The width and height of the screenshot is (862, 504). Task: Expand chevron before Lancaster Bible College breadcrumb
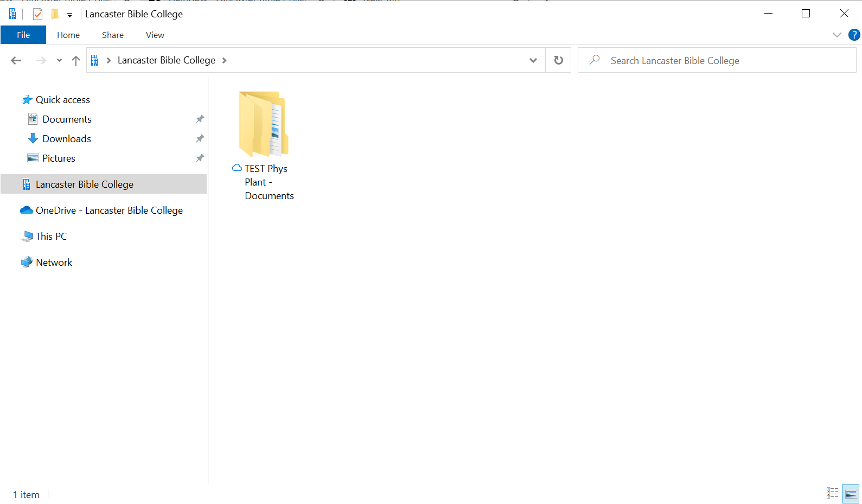tap(108, 60)
